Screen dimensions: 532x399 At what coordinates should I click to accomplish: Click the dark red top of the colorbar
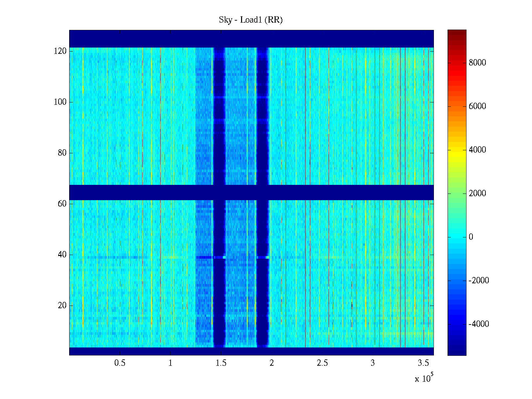(457, 33)
